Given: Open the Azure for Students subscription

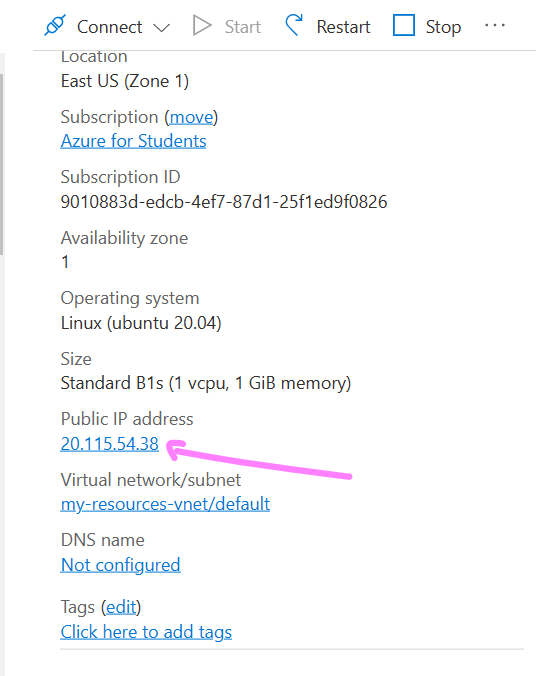Looking at the screenshot, I should point(133,141).
